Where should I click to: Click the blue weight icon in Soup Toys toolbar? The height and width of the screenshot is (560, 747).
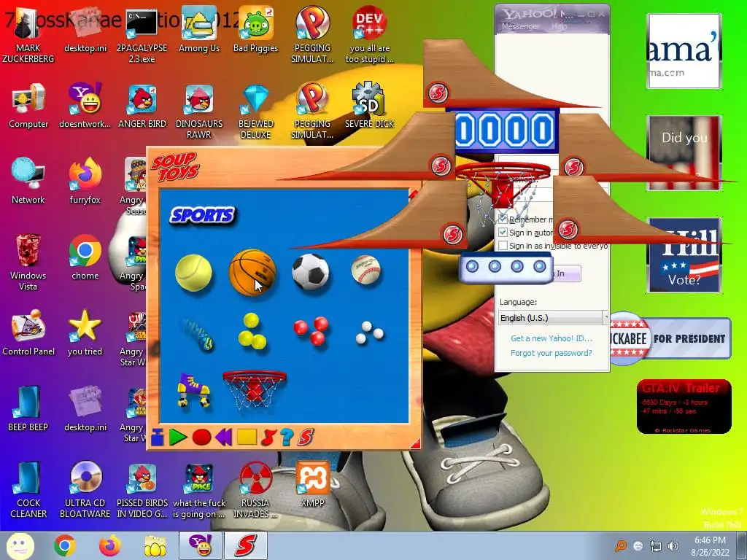158,437
